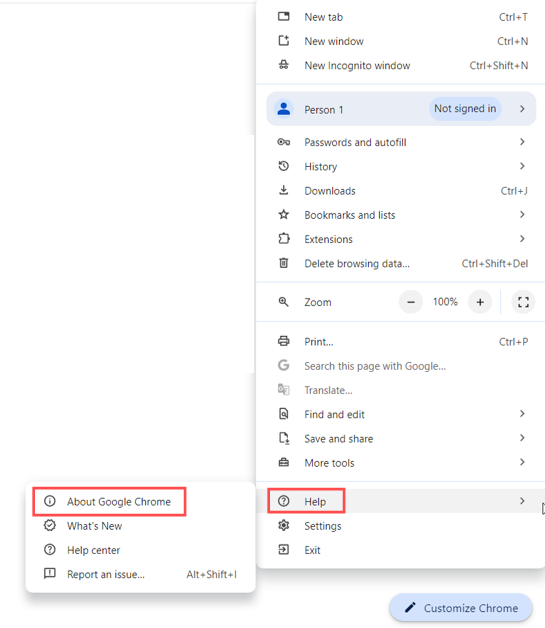Click the Incognito window icon
This screenshot has width=545, height=628.
(x=284, y=64)
